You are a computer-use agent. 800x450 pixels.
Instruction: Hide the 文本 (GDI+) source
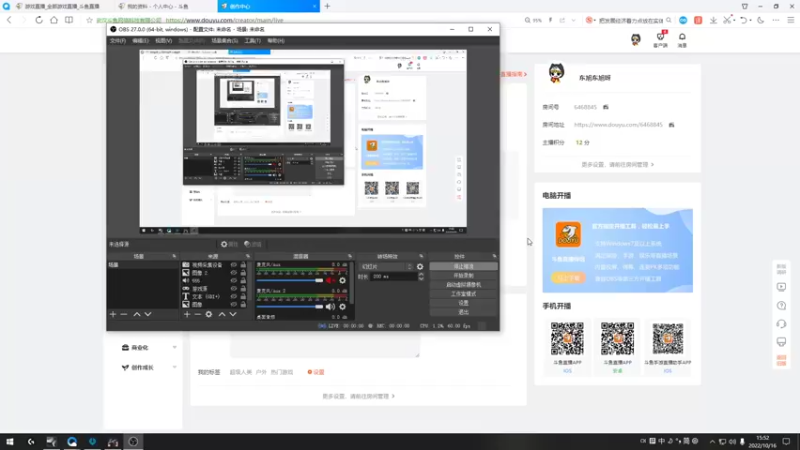pyautogui.click(x=234, y=296)
